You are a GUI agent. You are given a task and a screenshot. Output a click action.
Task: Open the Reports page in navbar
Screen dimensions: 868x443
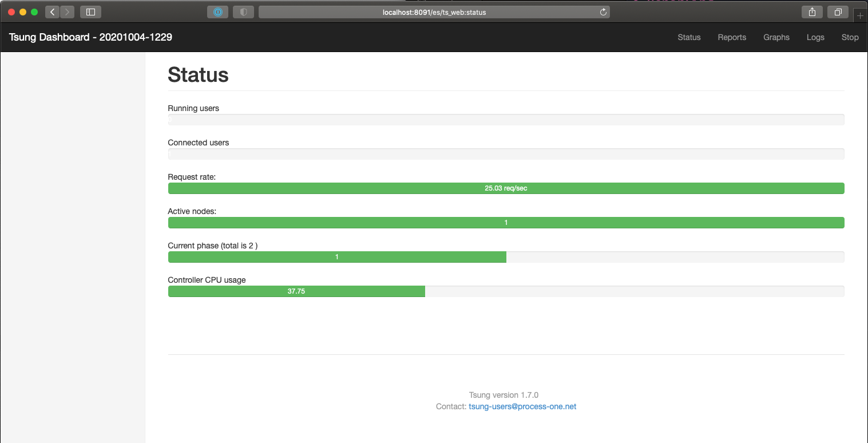[732, 37]
